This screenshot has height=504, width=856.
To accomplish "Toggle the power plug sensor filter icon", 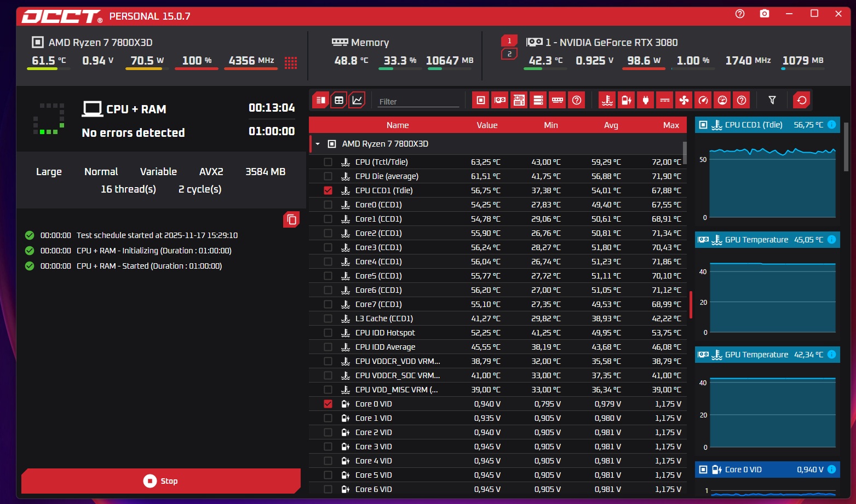I will click(646, 100).
